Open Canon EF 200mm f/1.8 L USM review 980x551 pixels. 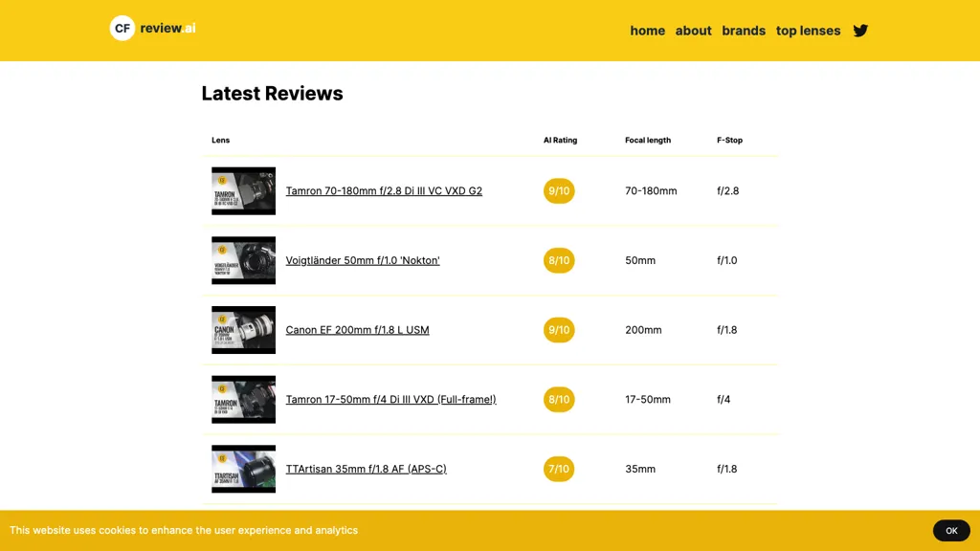357,330
